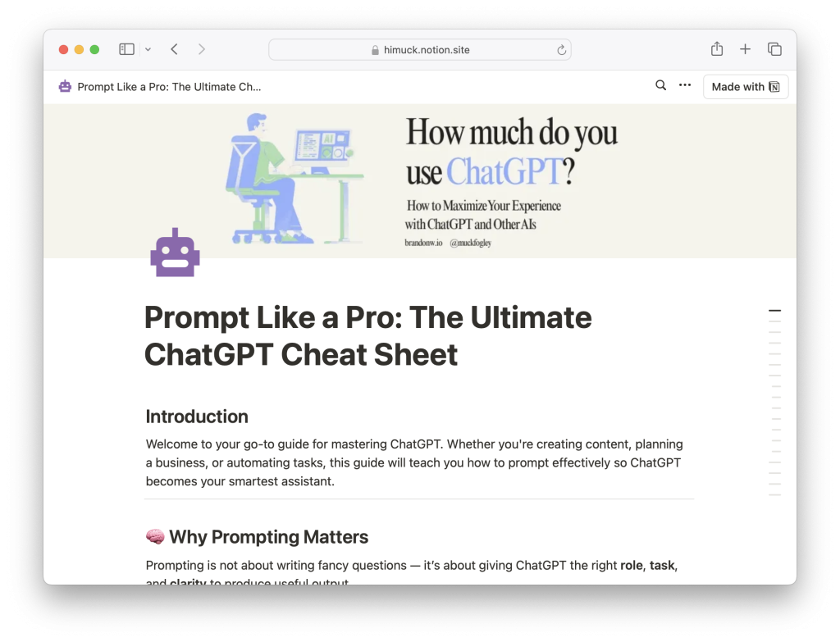840x642 pixels.
Task: Jump to the first table of contents marker
Action: coord(774,310)
